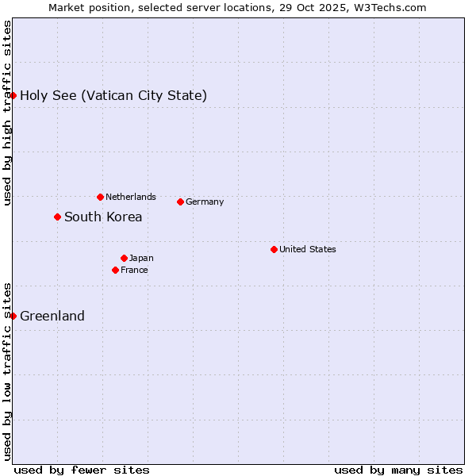Select the 'South Korea' text label
Viewport: 476px width, 476px height.
103,217
